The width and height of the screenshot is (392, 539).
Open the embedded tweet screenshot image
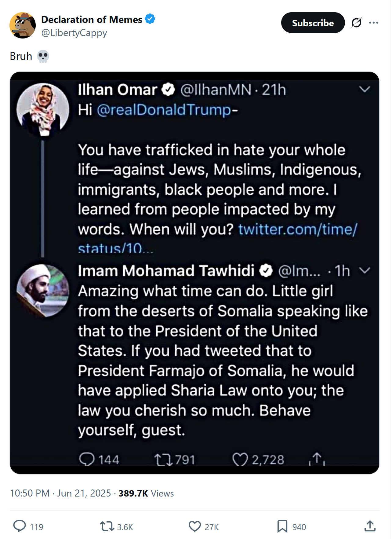coord(194,273)
